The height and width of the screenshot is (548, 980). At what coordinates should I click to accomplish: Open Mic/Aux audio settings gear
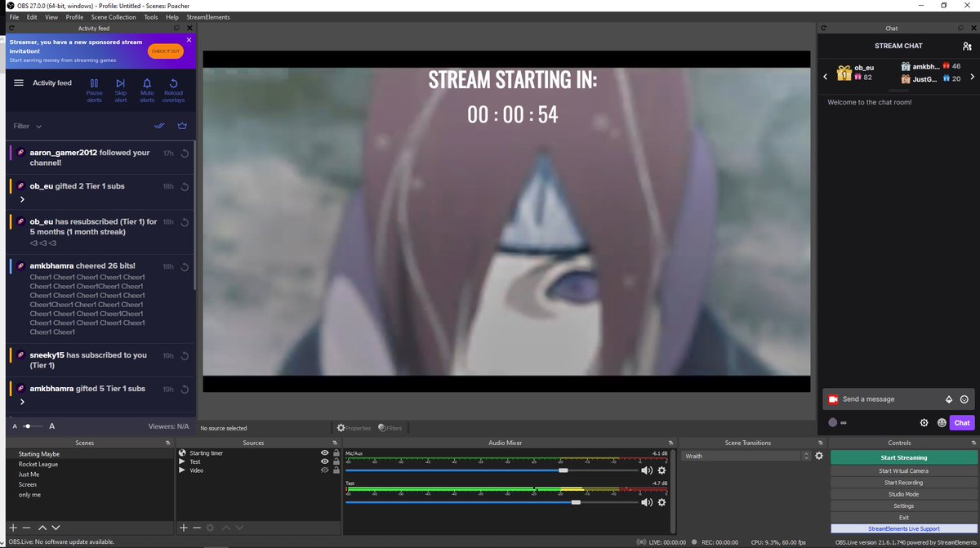(661, 470)
